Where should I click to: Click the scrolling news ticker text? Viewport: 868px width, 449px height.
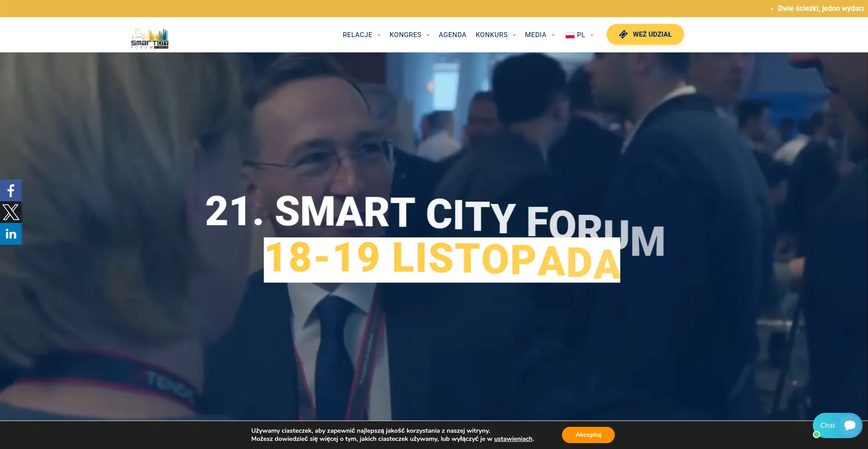[x=821, y=9]
